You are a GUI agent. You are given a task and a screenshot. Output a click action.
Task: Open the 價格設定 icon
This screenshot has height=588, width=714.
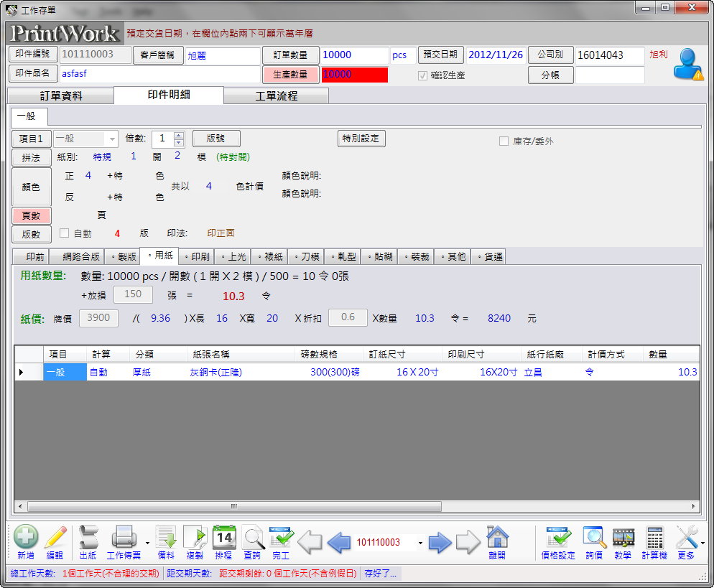(x=559, y=537)
